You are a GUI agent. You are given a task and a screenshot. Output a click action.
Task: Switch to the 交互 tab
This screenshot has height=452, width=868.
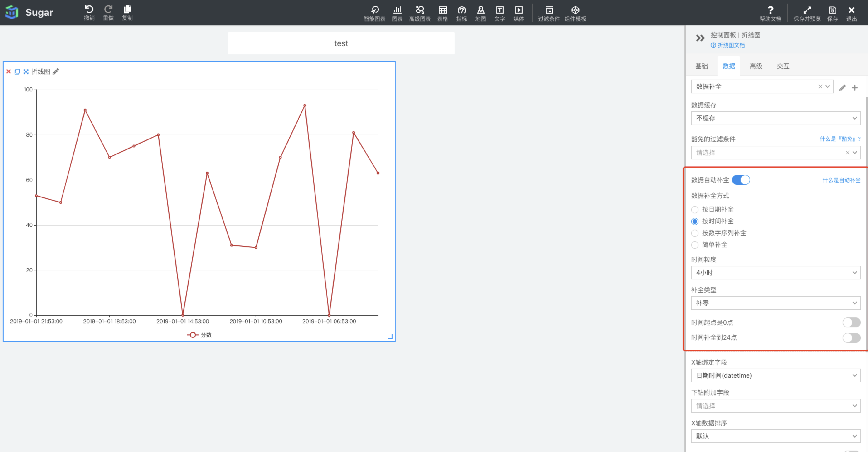click(x=783, y=66)
